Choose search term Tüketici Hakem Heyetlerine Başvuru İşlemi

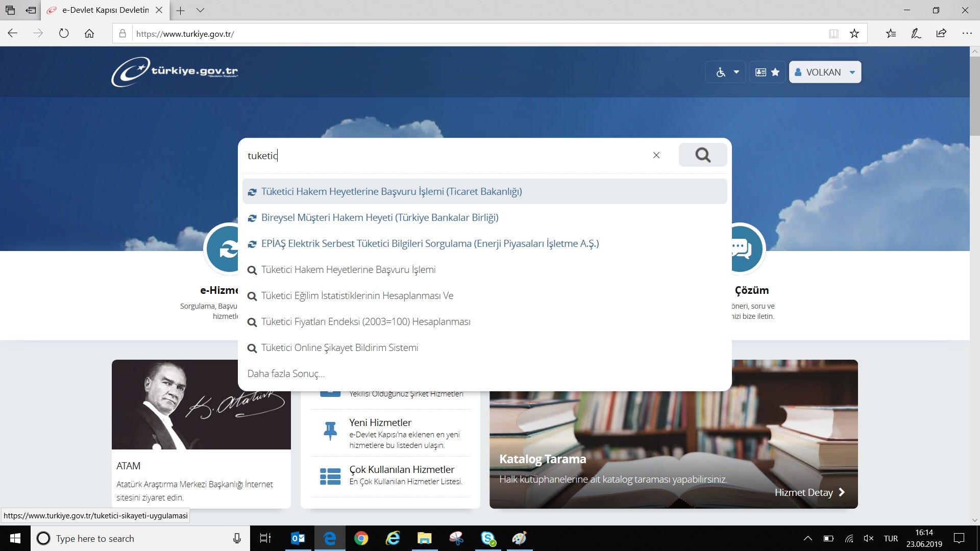tap(485, 269)
